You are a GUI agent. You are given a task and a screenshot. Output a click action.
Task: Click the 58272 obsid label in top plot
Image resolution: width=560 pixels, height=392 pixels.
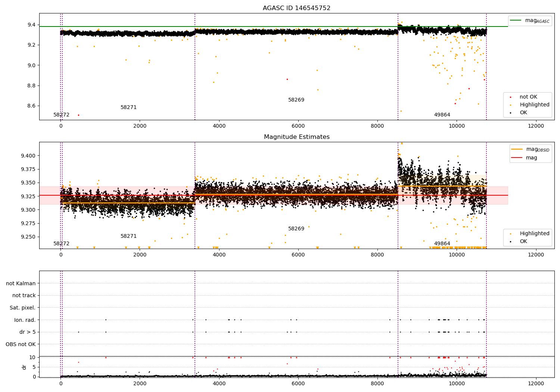tap(61, 115)
